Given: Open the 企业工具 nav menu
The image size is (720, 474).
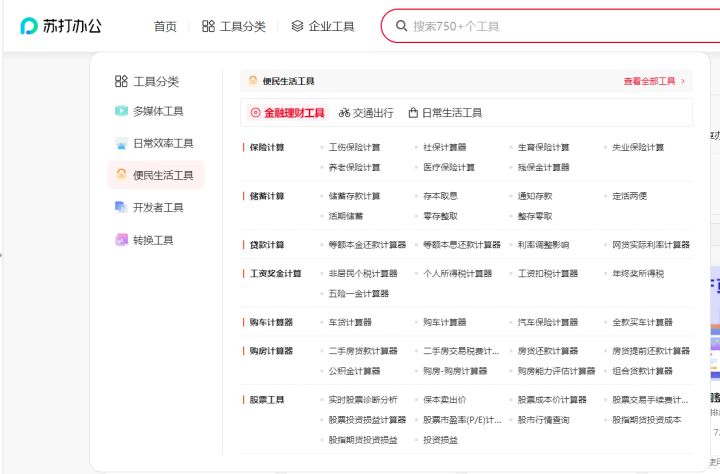Looking at the screenshot, I should (323, 26).
